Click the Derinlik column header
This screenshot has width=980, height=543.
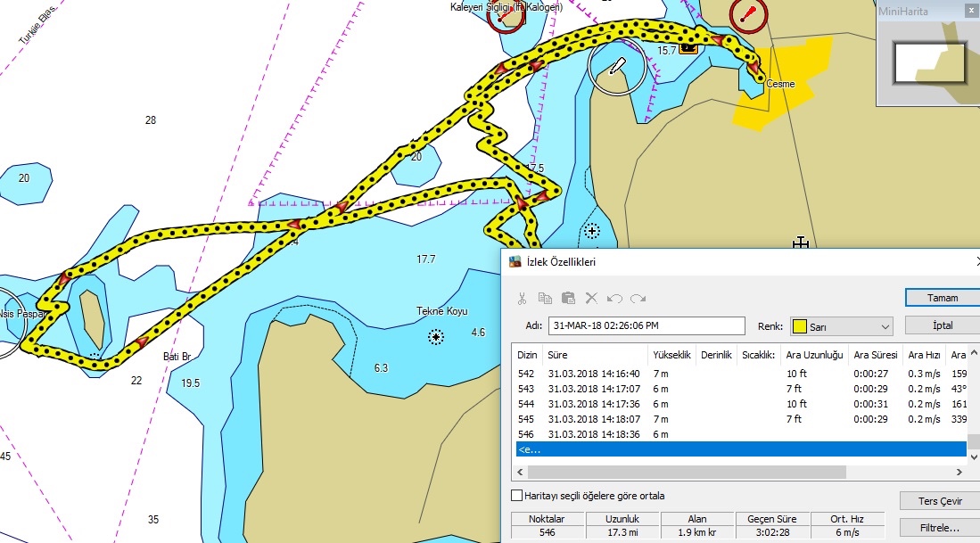coord(716,355)
